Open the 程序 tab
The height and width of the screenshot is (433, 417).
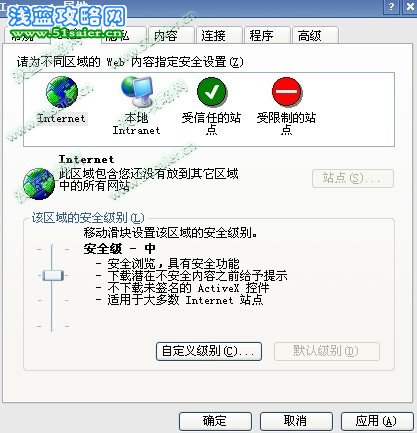pos(267,35)
